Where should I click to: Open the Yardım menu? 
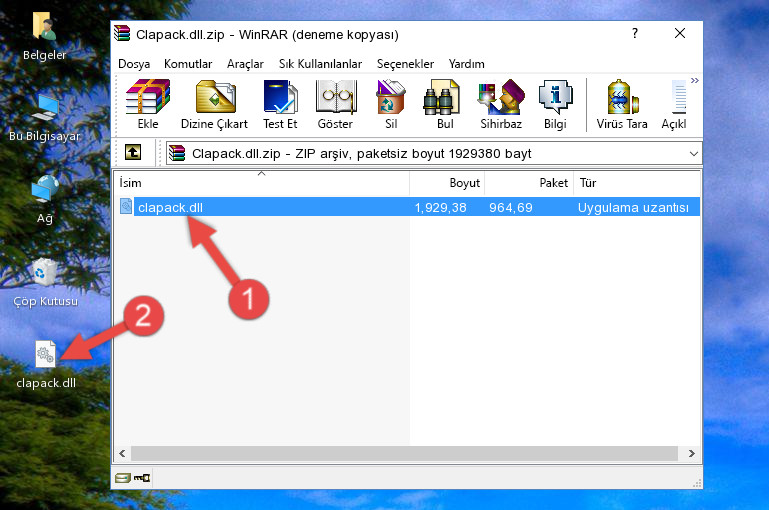click(x=466, y=64)
